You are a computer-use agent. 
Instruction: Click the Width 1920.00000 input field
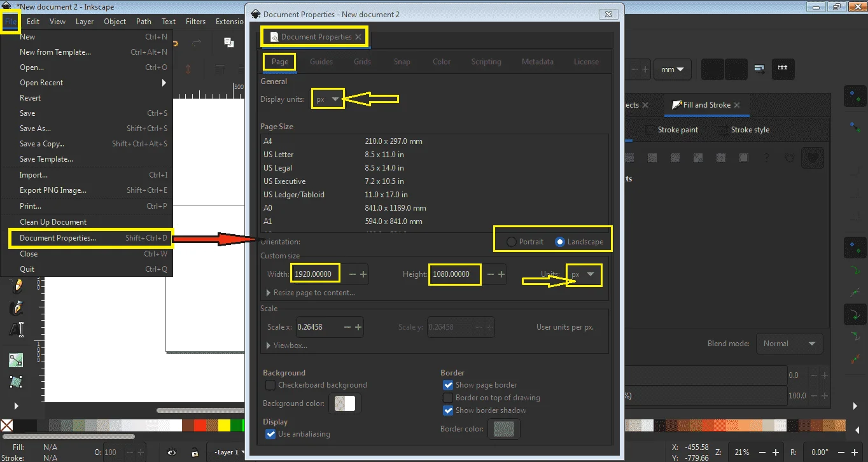tap(316, 274)
